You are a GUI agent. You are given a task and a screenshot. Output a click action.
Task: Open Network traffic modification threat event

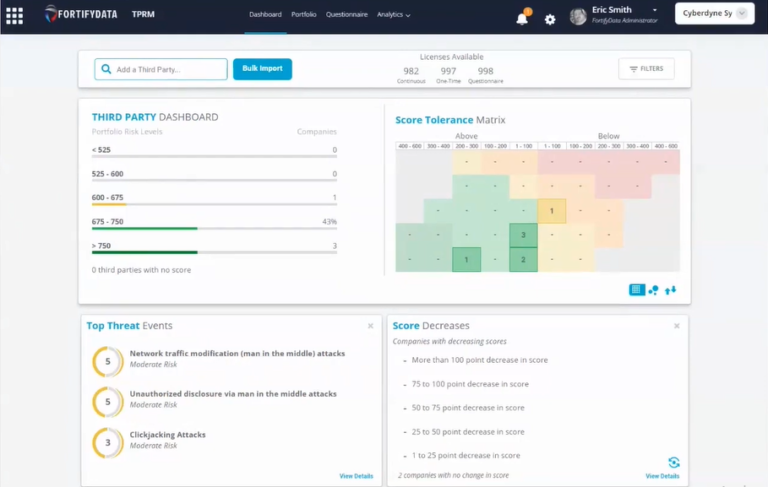tap(237, 353)
